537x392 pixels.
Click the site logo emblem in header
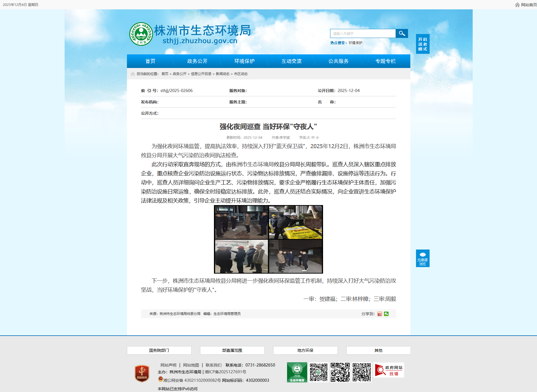(141, 34)
